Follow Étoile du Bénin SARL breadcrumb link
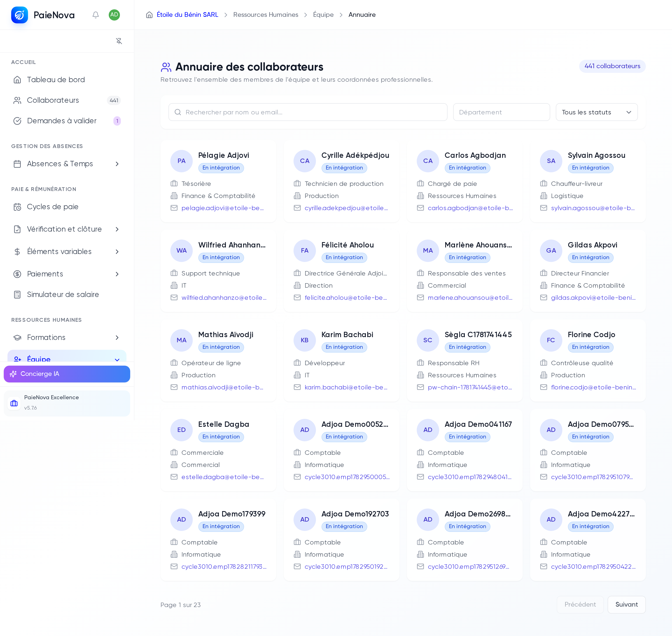 [x=187, y=15]
